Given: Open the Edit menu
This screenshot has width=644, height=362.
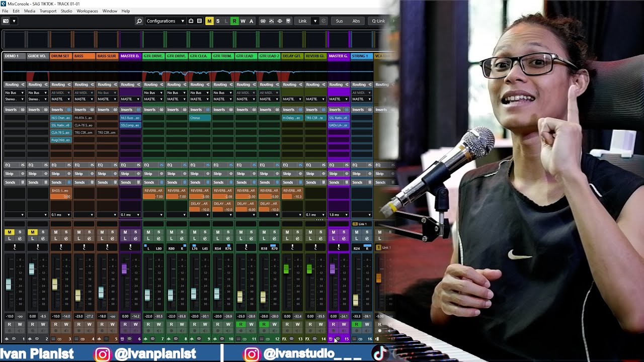Looking at the screenshot, I should point(16,11).
